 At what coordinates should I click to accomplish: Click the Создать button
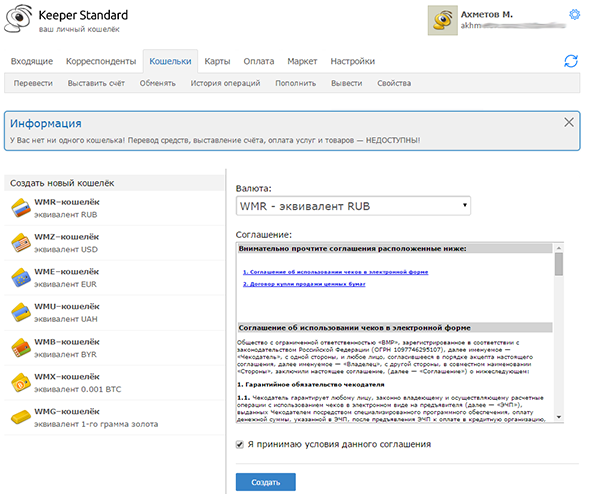266,482
